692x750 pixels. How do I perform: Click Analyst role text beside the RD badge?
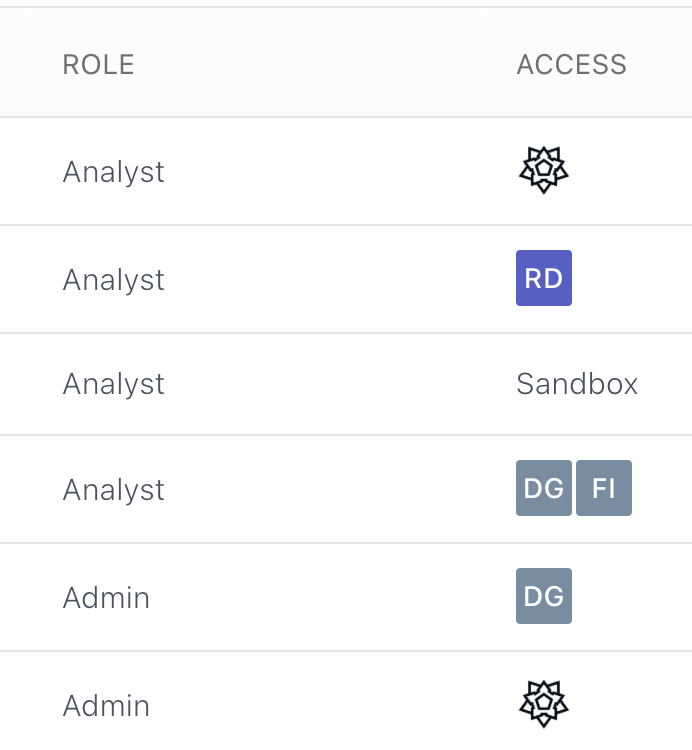click(x=113, y=280)
